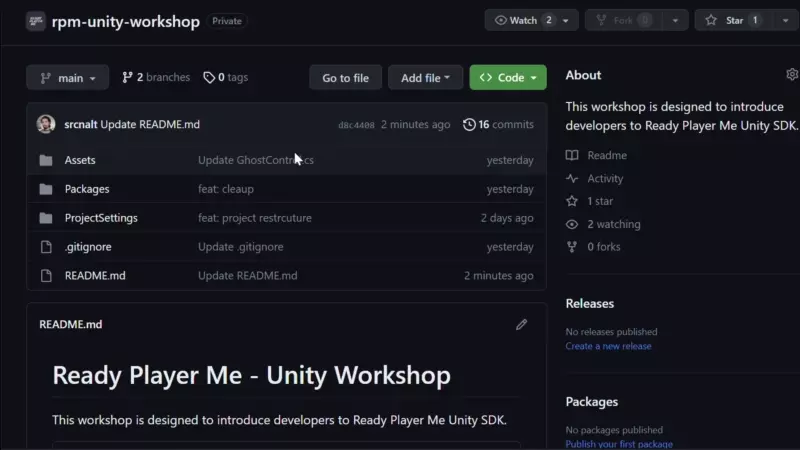The image size is (800, 450).
Task: Open the Activity link in About
Action: pos(605,179)
